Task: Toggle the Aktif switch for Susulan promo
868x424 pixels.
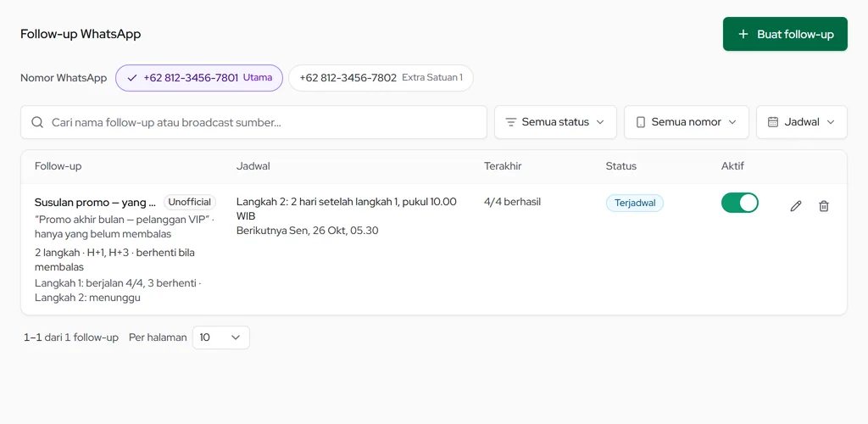Action: pos(739,203)
